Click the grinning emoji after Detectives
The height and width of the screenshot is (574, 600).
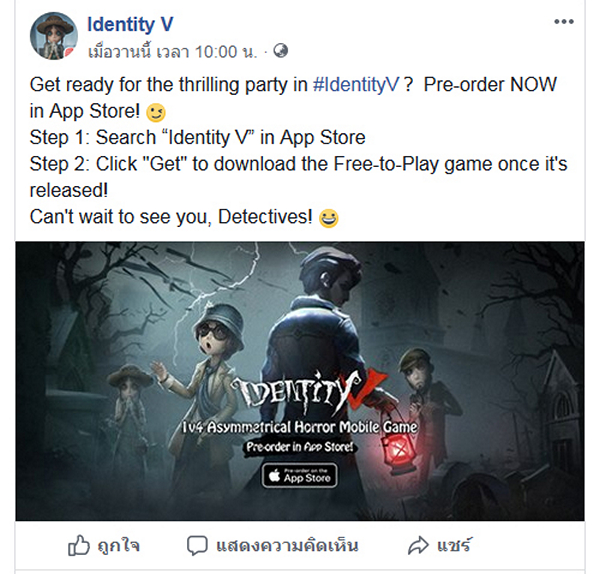[x=329, y=218]
